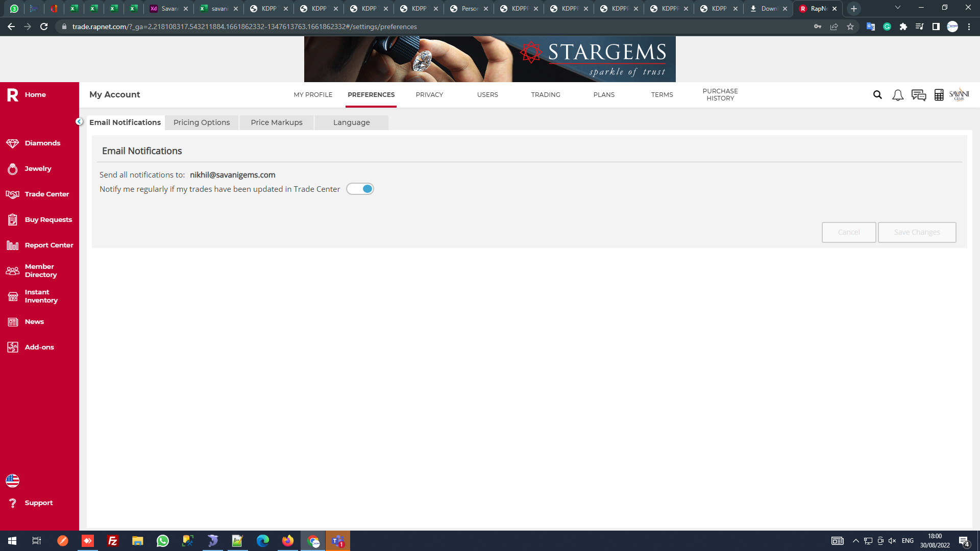Open the tab search dropdown arrow

898,8
